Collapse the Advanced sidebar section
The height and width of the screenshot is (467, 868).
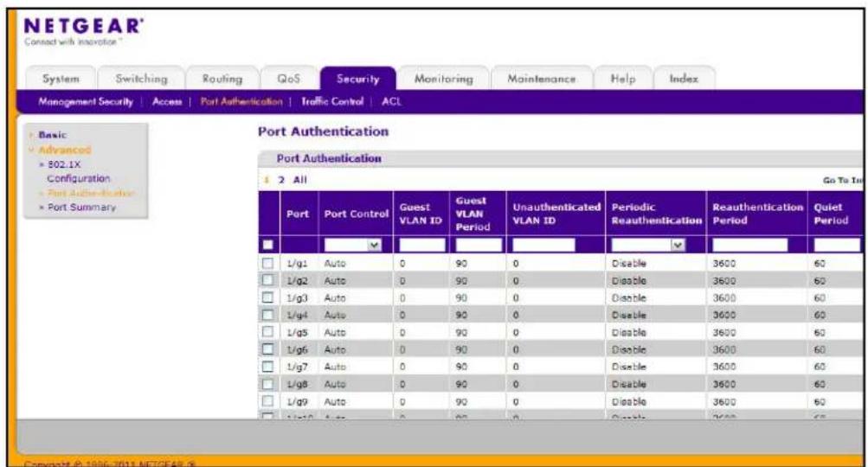coord(64,150)
